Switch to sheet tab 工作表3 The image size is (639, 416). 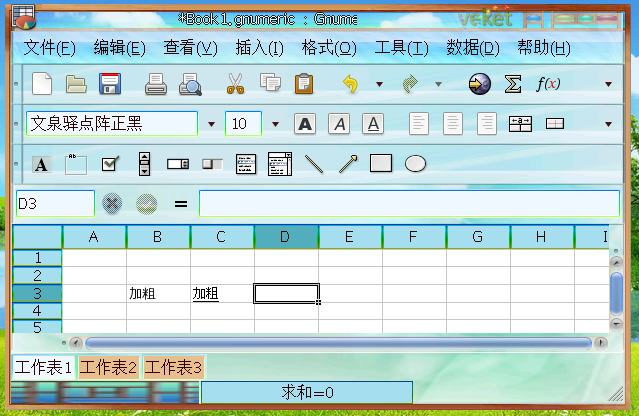[x=173, y=367]
